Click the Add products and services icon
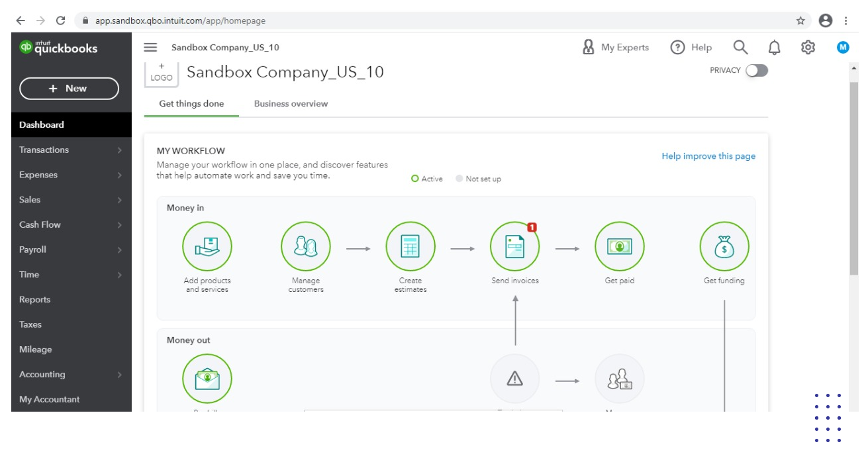Image resolution: width=868 pixels, height=458 pixels. click(207, 246)
